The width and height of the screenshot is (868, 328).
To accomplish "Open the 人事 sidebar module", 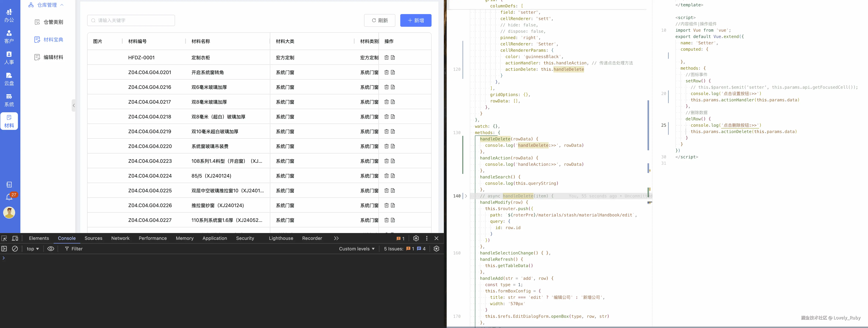I will (x=9, y=58).
